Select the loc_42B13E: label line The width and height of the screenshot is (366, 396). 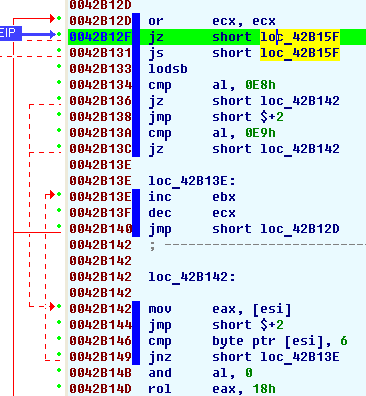click(x=192, y=181)
